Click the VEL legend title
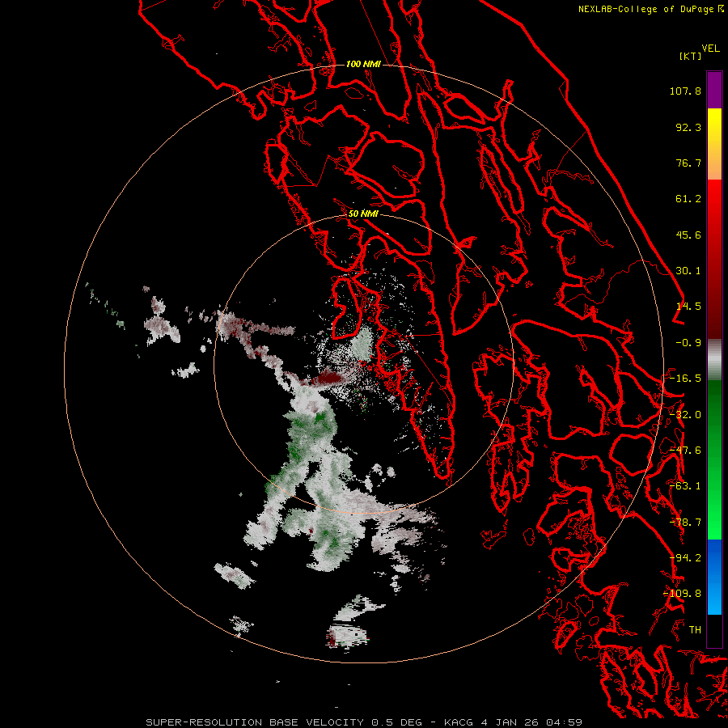Image resolution: width=728 pixels, height=728 pixels. 710,49
